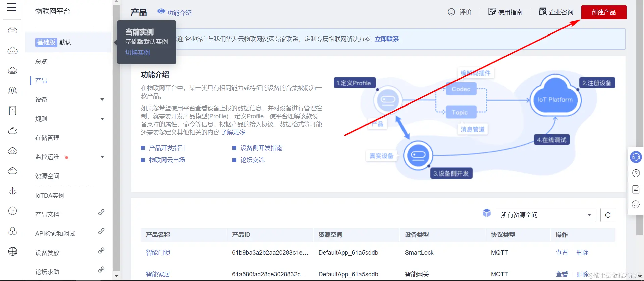
Task: Click 删除 in the 智能门锁 row
Action: [582, 253]
